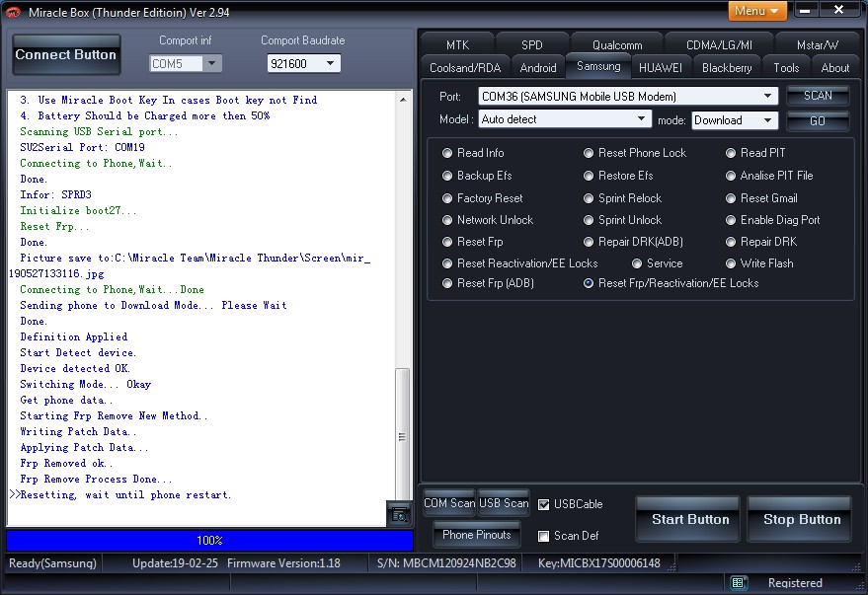Image resolution: width=868 pixels, height=595 pixels.
Task: Click the USB Scan button
Action: 504,503
